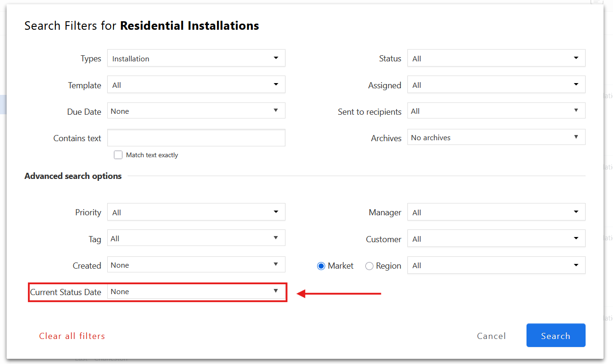
Task: Enable Match text exactly checkbox
Action: click(x=118, y=155)
